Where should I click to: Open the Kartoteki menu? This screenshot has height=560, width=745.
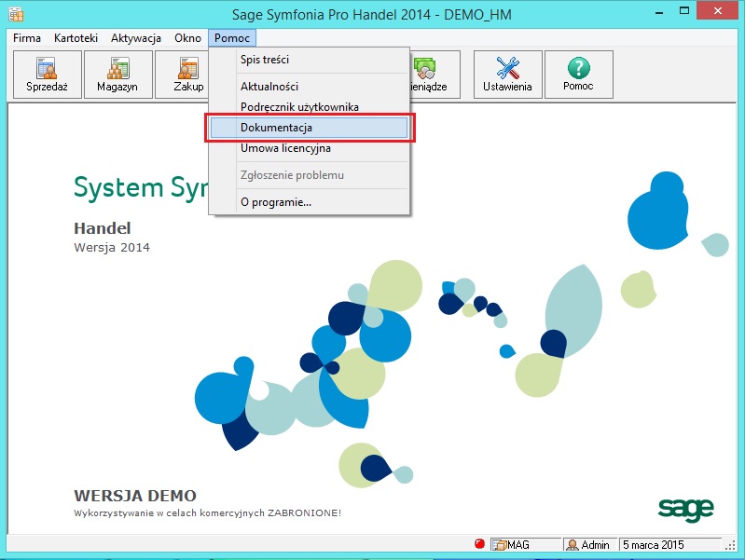76,38
